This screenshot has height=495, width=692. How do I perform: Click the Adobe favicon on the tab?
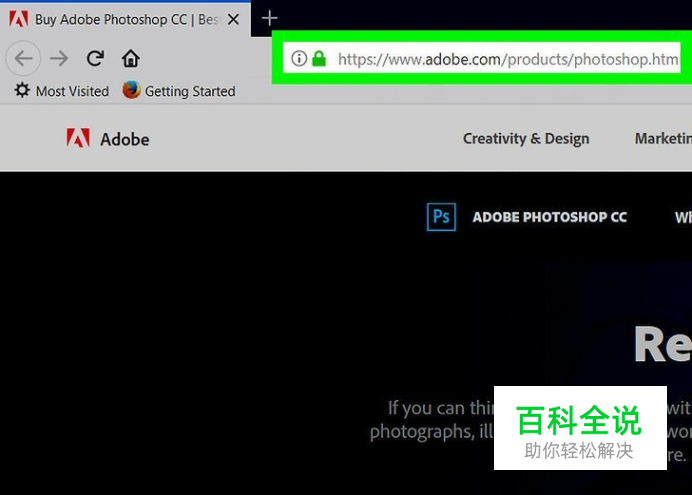click(x=19, y=19)
